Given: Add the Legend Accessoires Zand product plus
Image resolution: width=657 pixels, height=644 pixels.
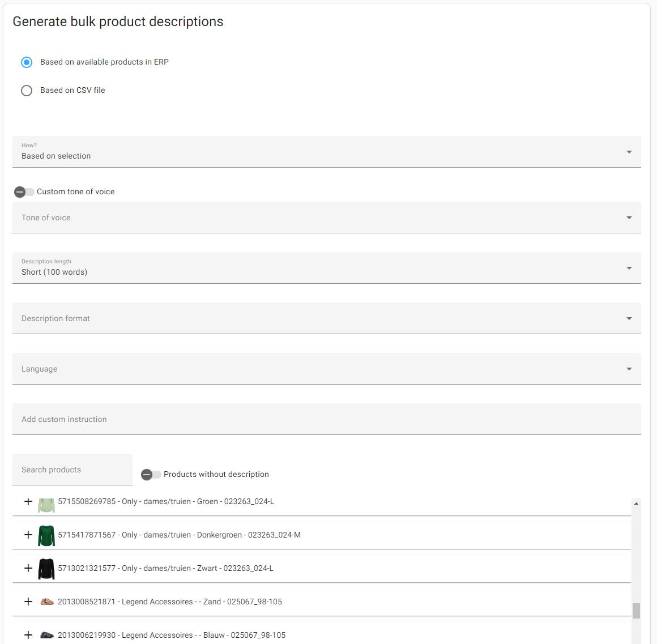Looking at the screenshot, I should point(28,602).
